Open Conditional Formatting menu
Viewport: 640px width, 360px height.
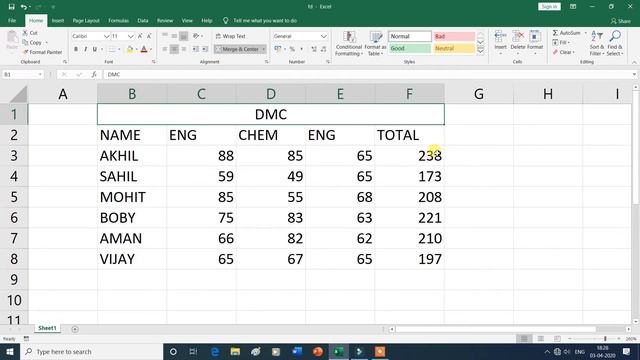[x=349, y=43]
